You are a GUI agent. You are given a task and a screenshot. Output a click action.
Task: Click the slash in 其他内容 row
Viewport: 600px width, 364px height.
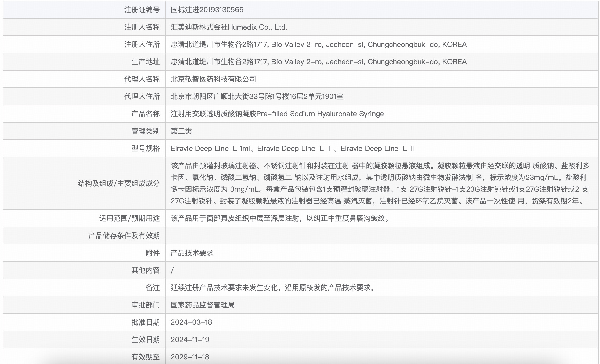click(x=173, y=270)
